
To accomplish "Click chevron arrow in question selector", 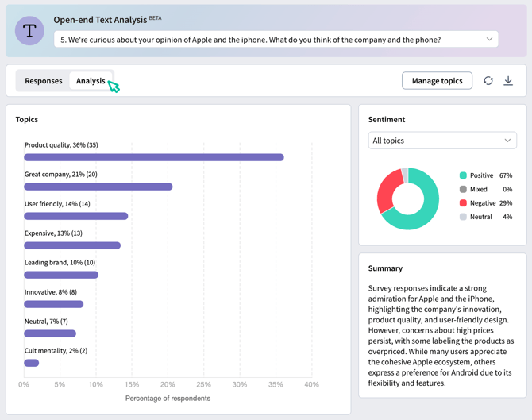I will [489, 39].
